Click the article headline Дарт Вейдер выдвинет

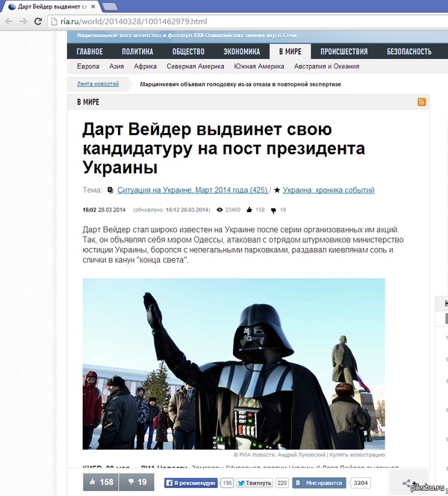[x=223, y=148]
